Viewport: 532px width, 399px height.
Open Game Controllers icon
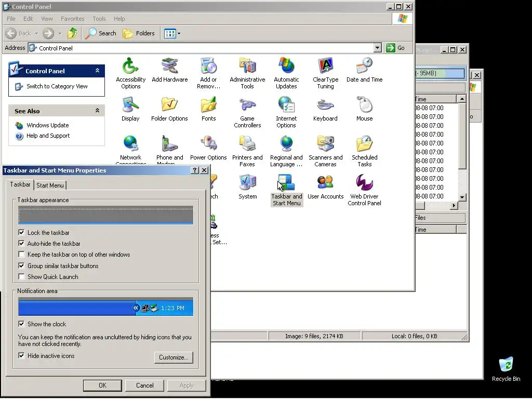pyautogui.click(x=247, y=112)
